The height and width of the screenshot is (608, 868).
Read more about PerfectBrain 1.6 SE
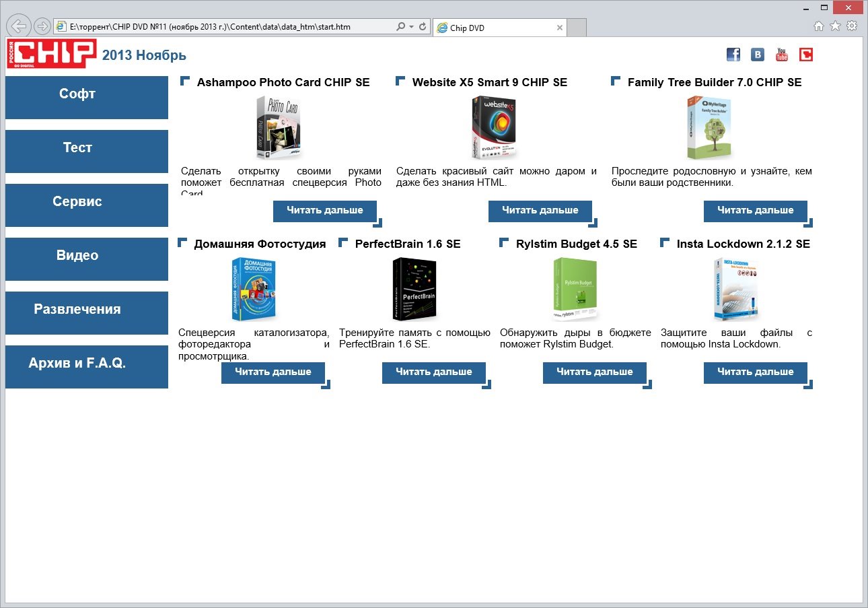(x=434, y=372)
